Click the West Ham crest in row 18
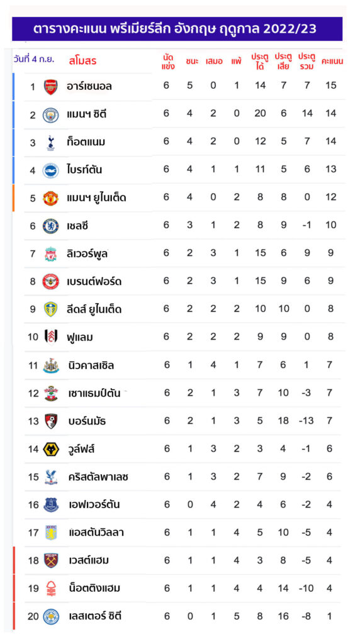The height and width of the screenshot is (644, 353). coord(51,560)
